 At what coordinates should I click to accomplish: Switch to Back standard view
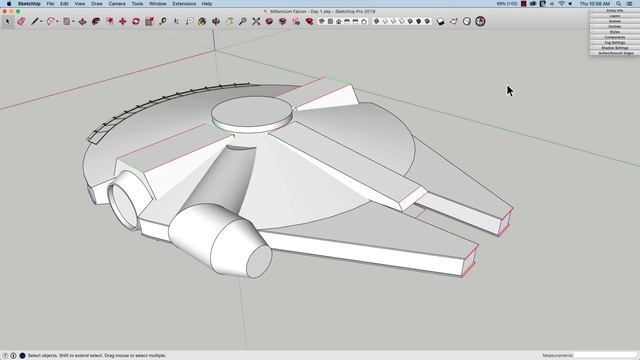pyautogui.click(x=356, y=21)
